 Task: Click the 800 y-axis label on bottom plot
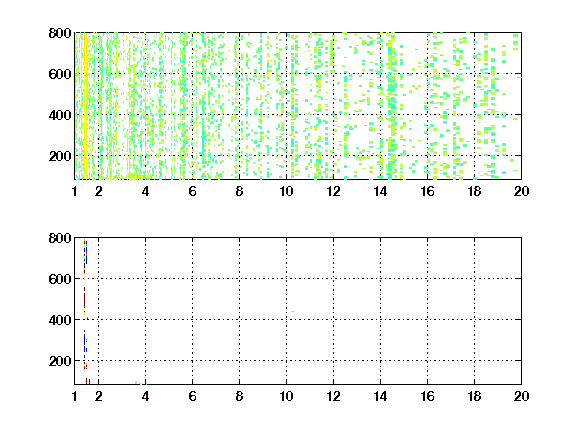[x=60, y=238]
